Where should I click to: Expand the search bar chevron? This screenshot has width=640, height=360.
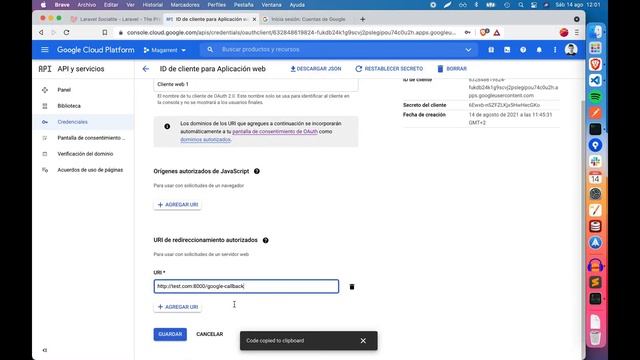(x=468, y=50)
